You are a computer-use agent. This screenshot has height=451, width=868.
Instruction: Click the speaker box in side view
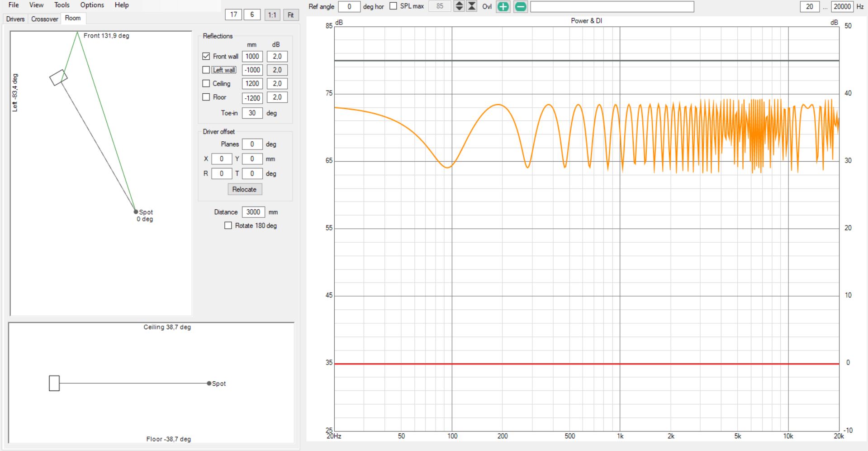(x=54, y=383)
